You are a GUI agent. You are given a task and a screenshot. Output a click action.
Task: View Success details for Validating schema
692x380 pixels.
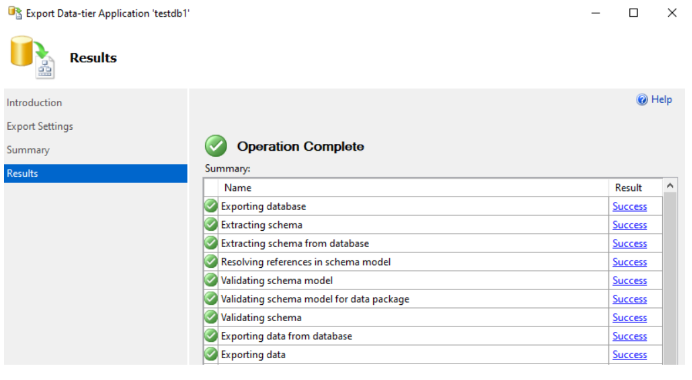(630, 318)
